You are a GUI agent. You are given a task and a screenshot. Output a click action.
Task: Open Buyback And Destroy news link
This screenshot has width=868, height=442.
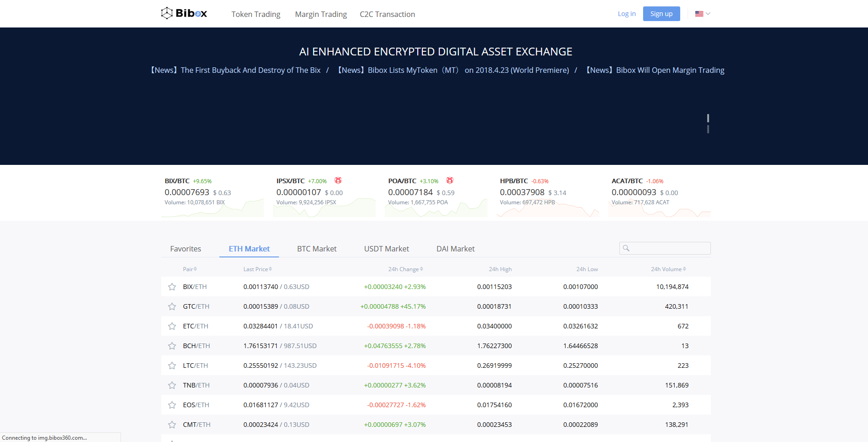click(x=235, y=70)
